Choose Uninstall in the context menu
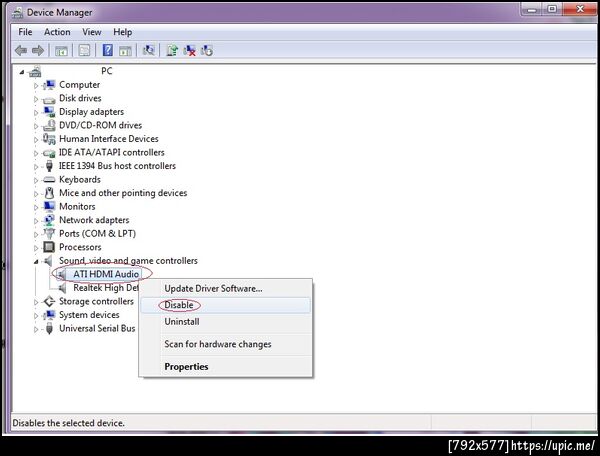 [226, 322]
